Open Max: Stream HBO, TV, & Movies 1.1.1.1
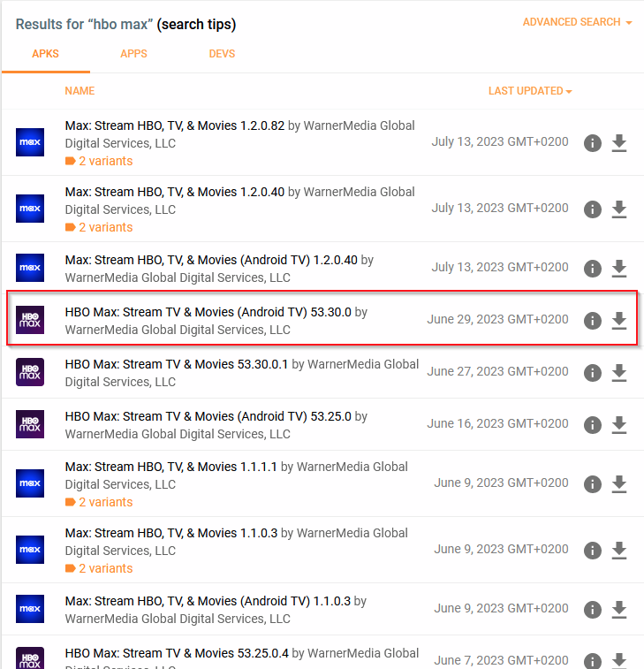 point(171,467)
